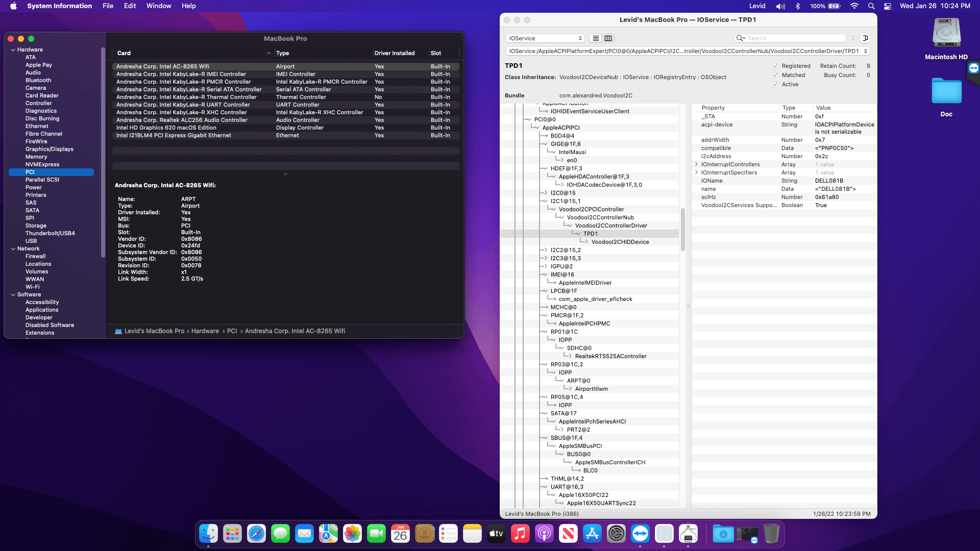Viewport: 980px width, 551px height.
Task: Select VoodooI2CHIDDevice in the registry tree
Action: pos(620,242)
